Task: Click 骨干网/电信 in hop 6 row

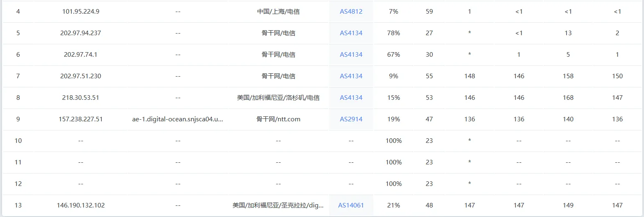Action: click(278, 55)
